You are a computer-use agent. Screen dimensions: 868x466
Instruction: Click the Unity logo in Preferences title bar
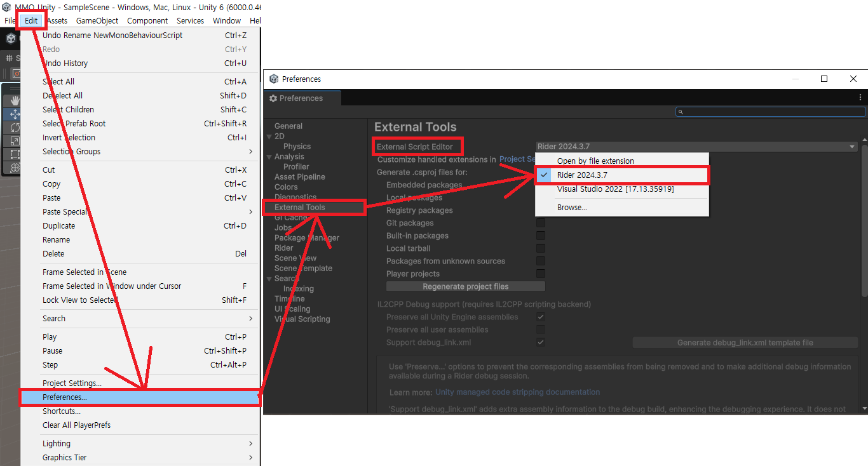tap(274, 79)
